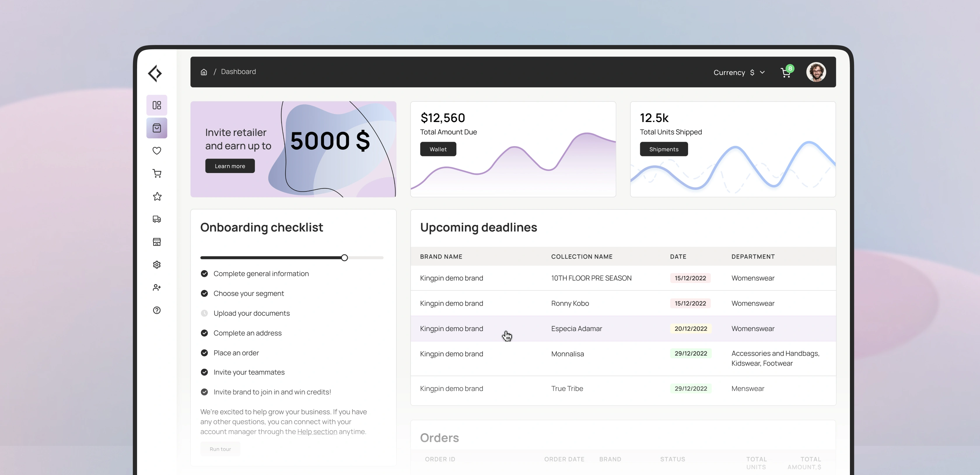Expand the Currency $ dropdown

(739, 72)
